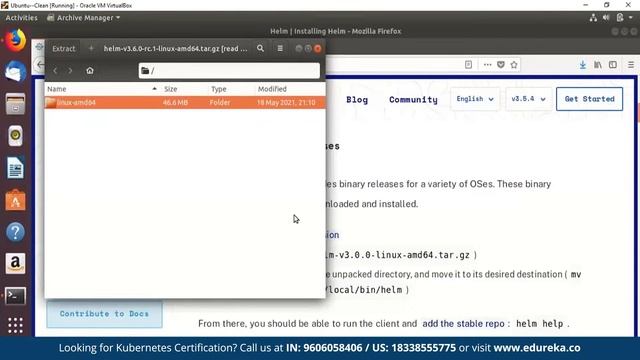This screenshot has width=640, height=360.
Task: Go forward in Archive Manager
Action: point(70,71)
